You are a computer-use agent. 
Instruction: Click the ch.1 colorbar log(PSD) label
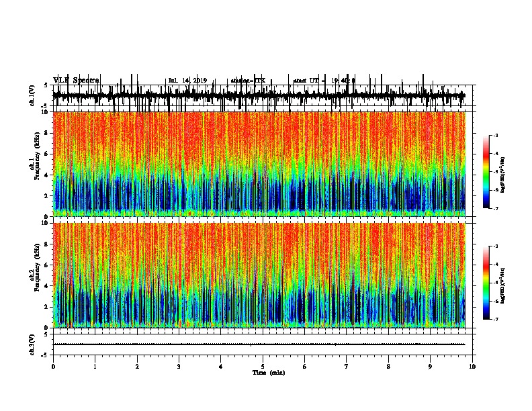[x=502, y=175]
